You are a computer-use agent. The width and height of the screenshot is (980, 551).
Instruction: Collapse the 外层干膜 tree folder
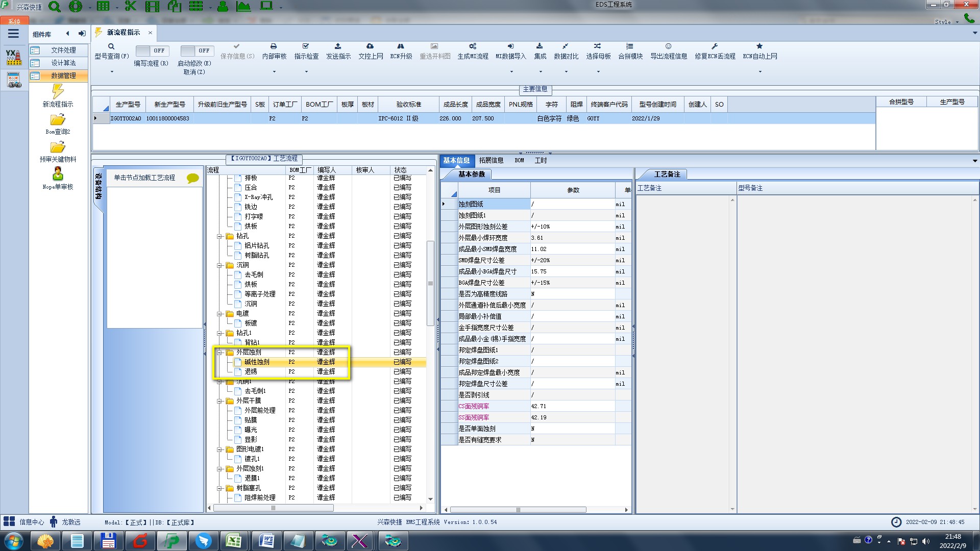(220, 401)
